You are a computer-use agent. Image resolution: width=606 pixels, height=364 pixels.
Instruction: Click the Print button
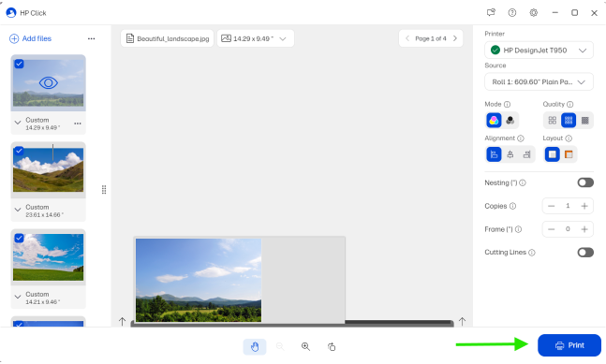pyautogui.click(x=569, y=345)
